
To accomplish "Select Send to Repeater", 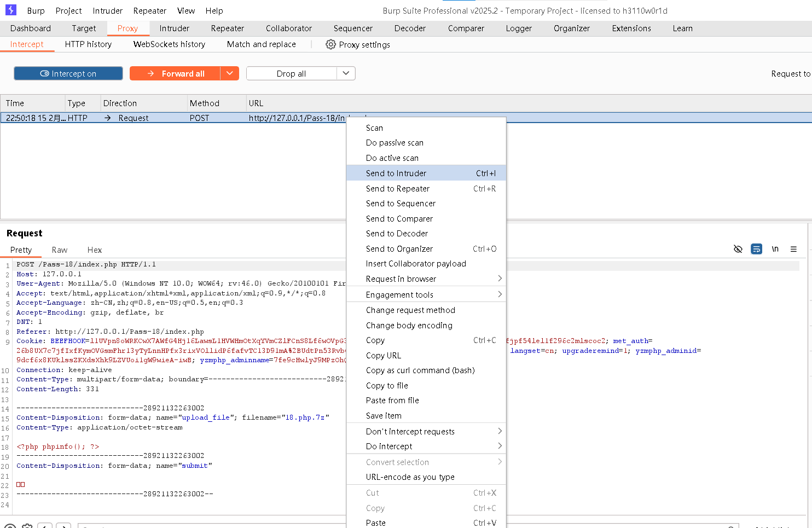I will pyautogui.click(x=426, y=188).
